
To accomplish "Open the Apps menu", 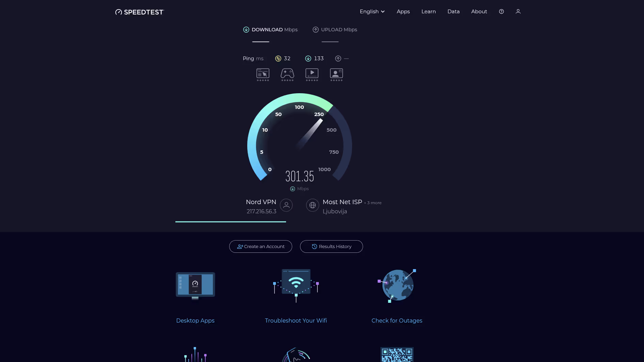I will point(403,11).
